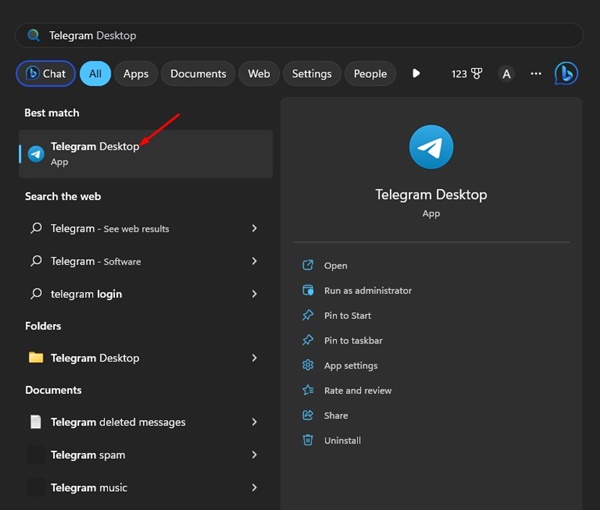Select Telegram - See web results text
The width and height of the screenshot is (600, 510).
click(x=110, y=228)
